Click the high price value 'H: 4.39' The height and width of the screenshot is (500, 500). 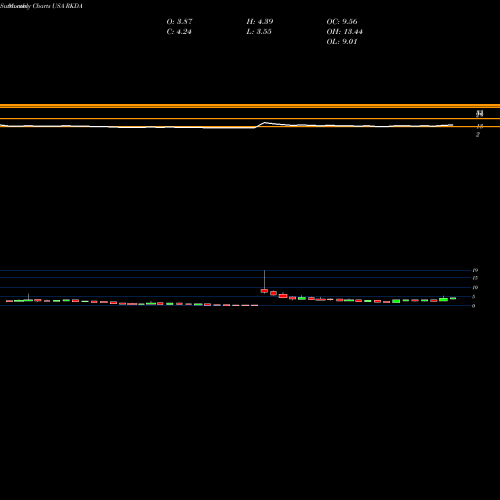pyautogui.click(x=260, y=22)
